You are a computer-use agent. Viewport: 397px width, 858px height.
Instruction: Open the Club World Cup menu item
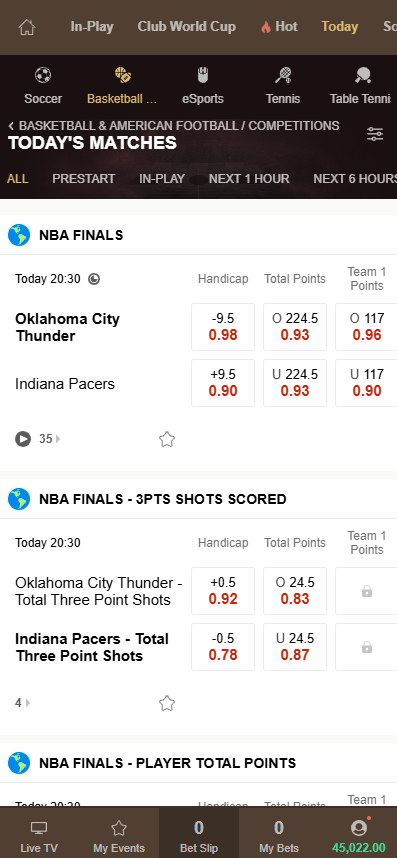186,26
